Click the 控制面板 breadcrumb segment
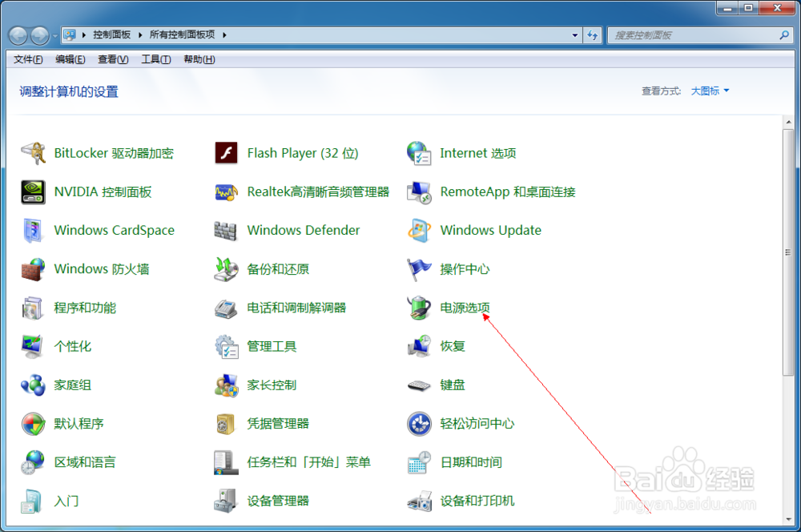This screenshot has height=532, width=801. pyautogui.click(x=112, y=34)
